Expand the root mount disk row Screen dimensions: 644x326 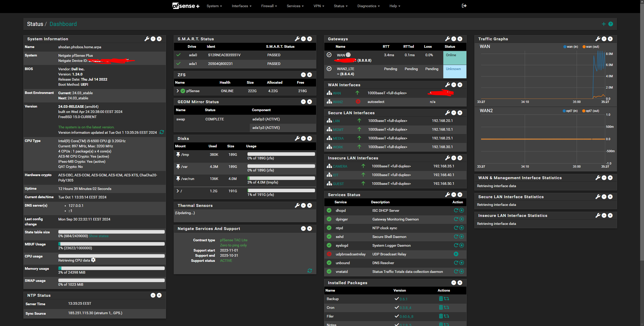pos(178,191)
